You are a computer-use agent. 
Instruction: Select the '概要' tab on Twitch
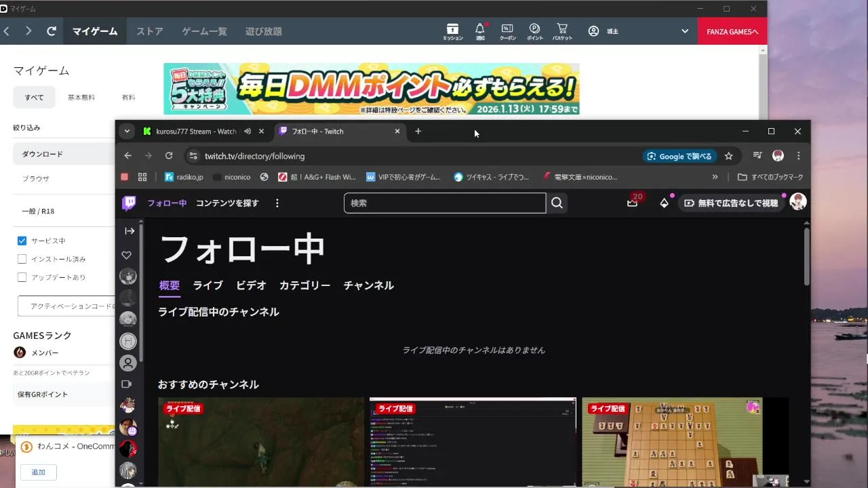pyautogui.click(x=170, y=285)
